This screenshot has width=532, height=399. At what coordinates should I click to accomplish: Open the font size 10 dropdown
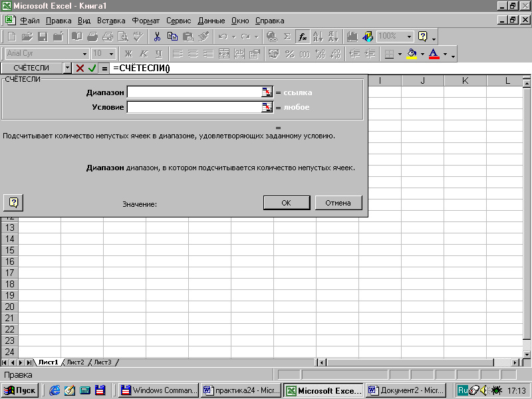pyautogui.click(x=111, y=54)
